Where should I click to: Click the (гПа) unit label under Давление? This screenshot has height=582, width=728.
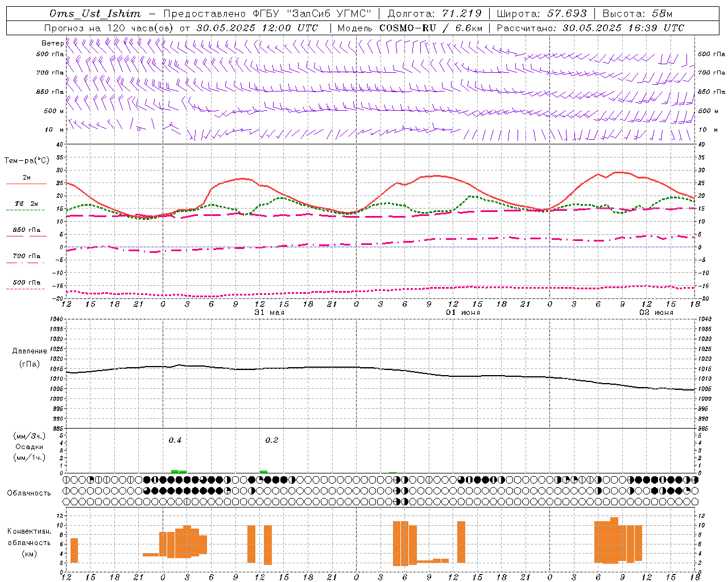[x=30, y=364]
